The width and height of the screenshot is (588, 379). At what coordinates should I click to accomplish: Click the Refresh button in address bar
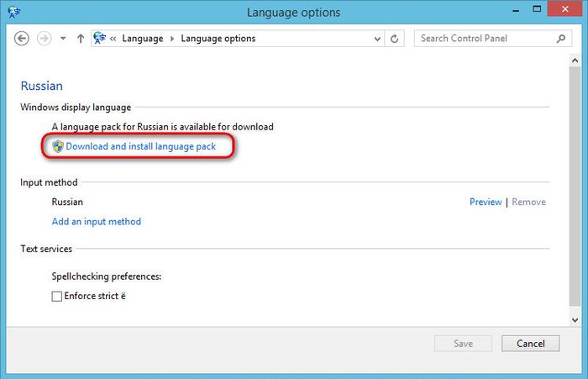point(396,39)
